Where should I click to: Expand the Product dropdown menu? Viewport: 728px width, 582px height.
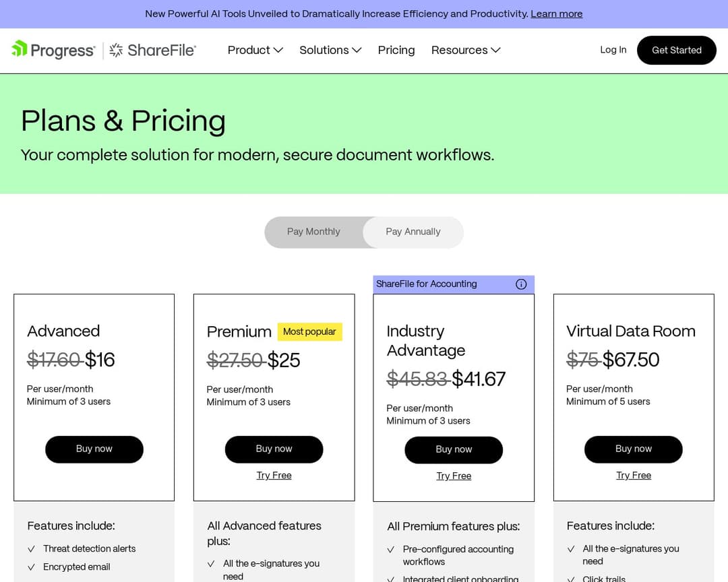(255, 50)
